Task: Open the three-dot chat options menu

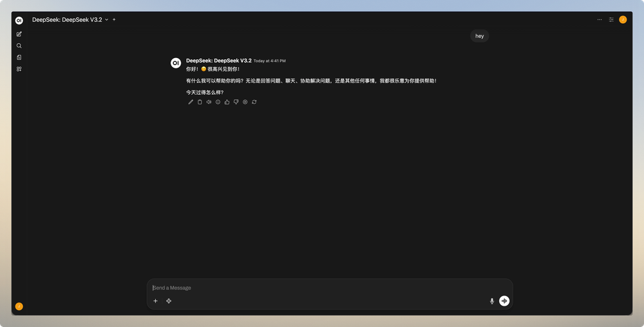Action: click(x=600, y=19)
